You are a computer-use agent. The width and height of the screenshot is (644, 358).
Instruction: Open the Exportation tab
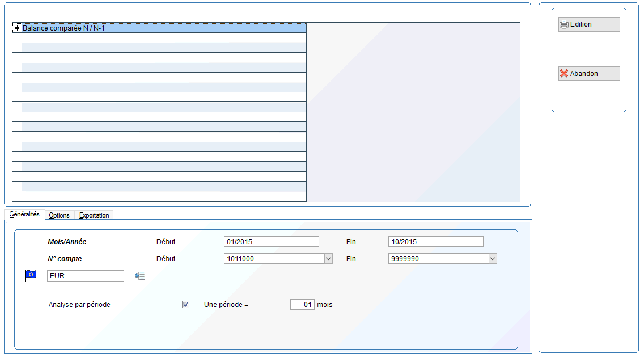point(94,215)
